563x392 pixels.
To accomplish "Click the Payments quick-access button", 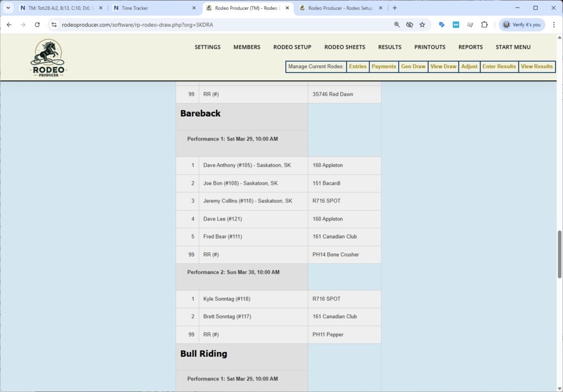I will coord(384,66).
